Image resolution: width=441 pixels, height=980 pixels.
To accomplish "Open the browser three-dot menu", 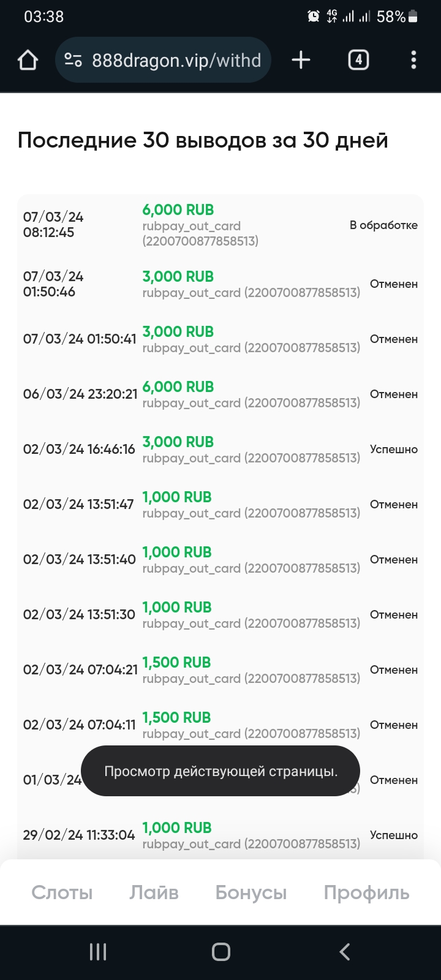I will pyautogui.click(x=413, y=60).
